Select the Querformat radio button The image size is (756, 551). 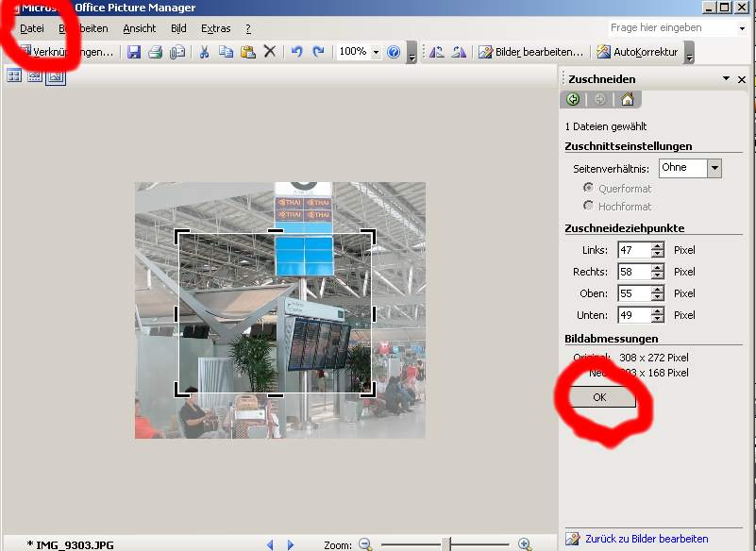pyautogui.click(x=589, y=189)
